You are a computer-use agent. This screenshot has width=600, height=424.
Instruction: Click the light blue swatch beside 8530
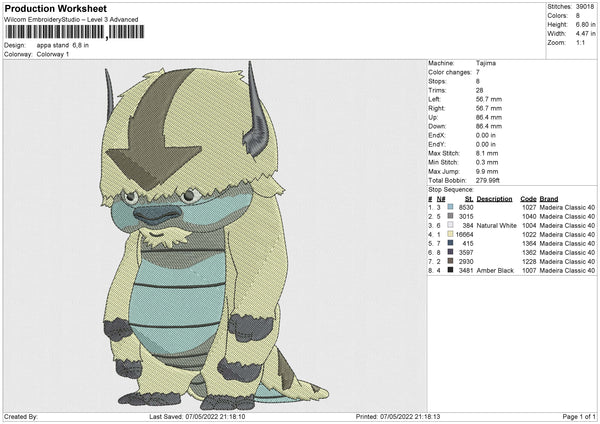coord(450,207)
